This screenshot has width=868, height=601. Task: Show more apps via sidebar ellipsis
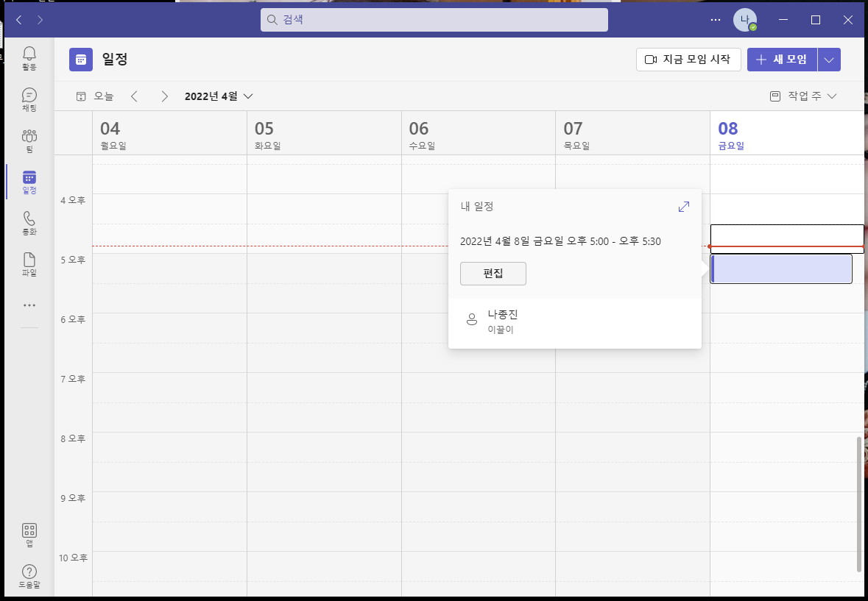tap(29, 305)
